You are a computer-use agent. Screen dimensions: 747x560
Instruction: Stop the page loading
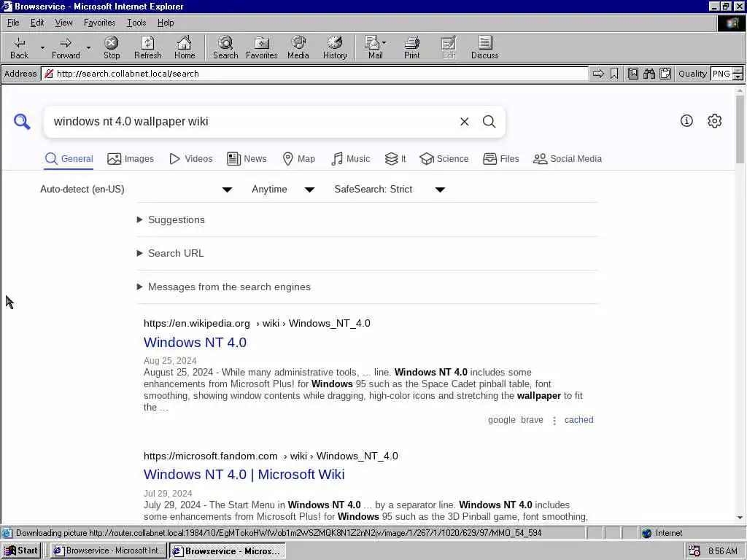pos(112,47)
